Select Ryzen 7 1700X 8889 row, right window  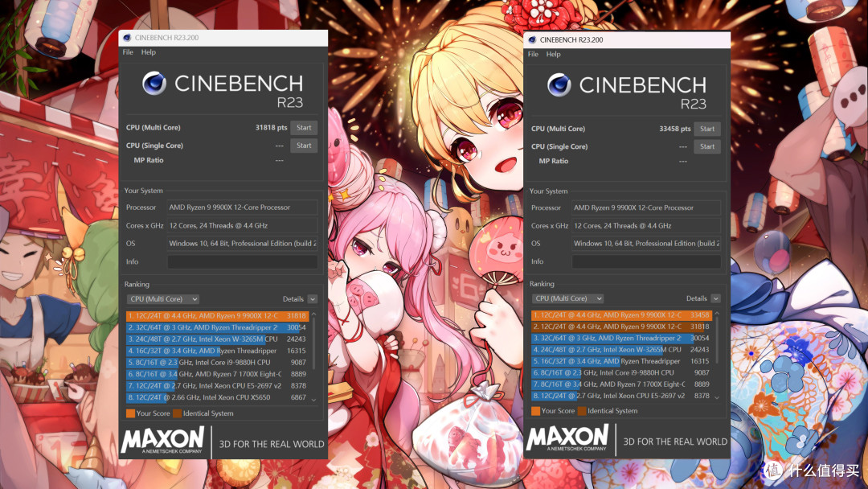pyautogui.click(x=621, y=384)
